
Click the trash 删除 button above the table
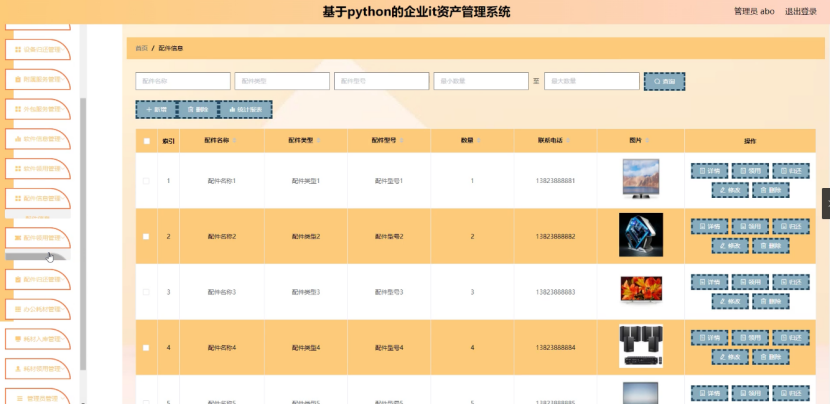click(x=198, y=110)
